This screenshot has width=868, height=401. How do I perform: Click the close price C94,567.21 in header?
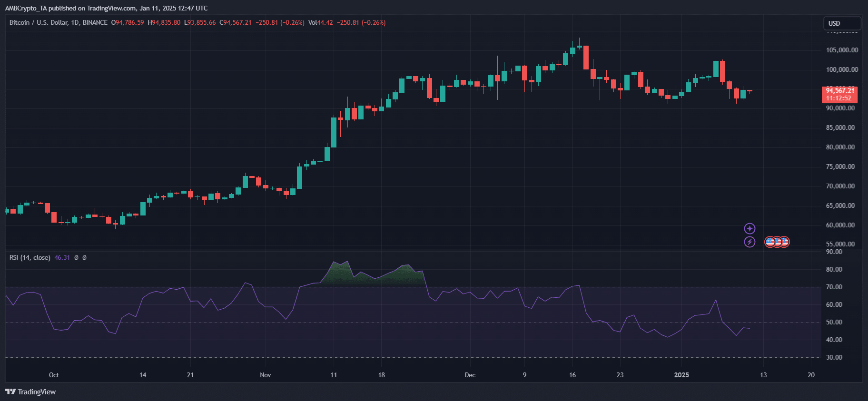pyautogui.click(x=236, y=22)
